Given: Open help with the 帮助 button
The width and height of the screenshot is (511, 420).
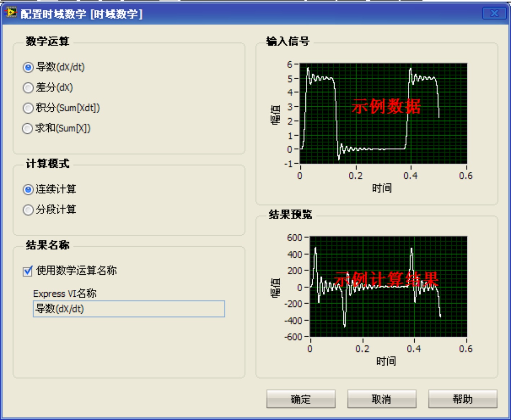Looking at the screenshot, I should tap(462, 399).
